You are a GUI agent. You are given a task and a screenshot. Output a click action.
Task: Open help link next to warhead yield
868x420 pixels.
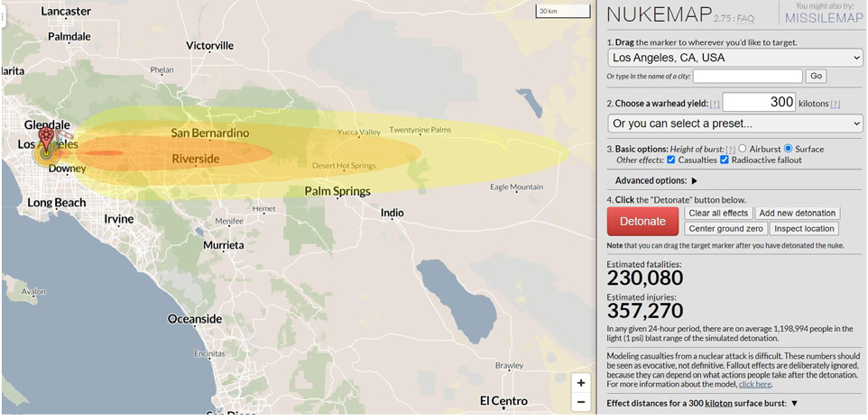coord(715,104)
